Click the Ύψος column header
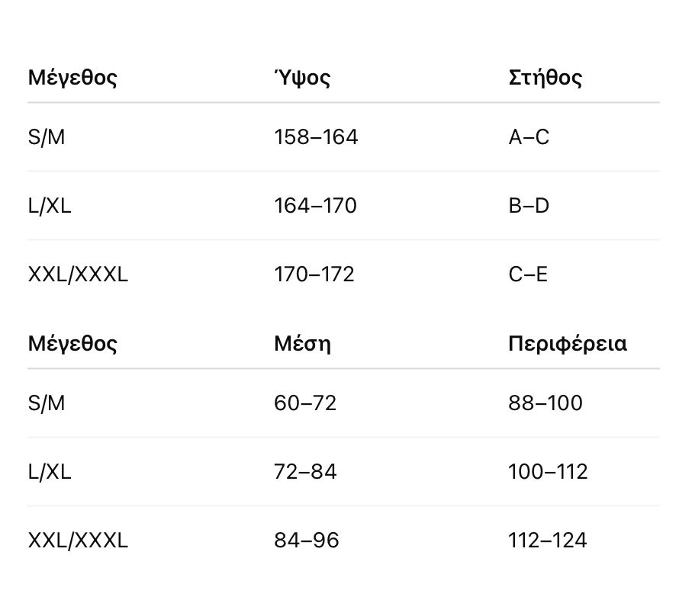The image size is (692, 616). [x=302, y=78]
